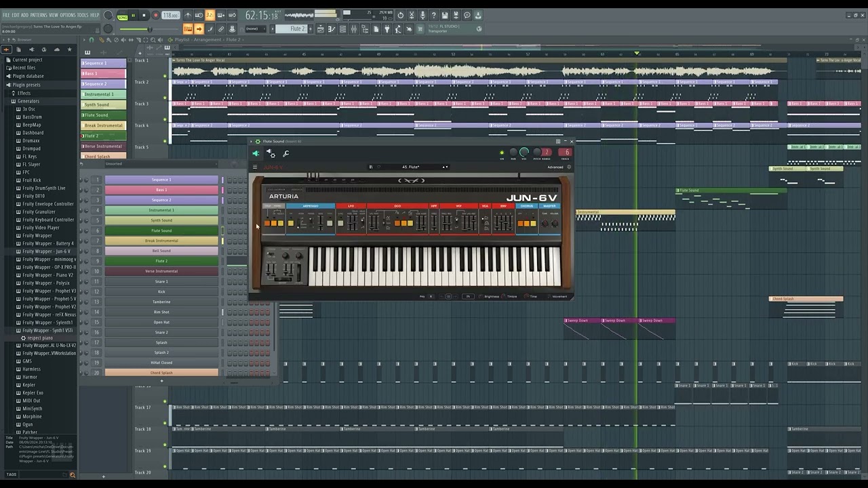Click the gear icon next to Advanced
Image resolution: width=868 pixels, height=488 pixels.
coord(569,167)
